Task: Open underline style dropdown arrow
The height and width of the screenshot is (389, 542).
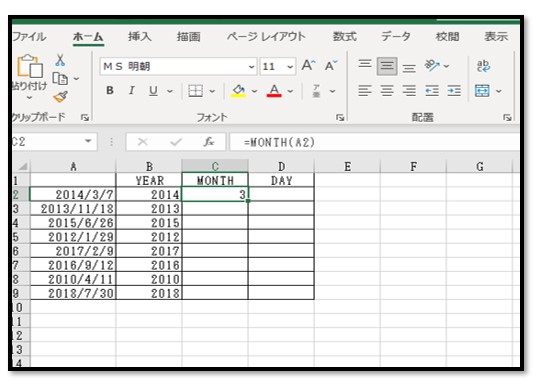Action: point(170,91)
